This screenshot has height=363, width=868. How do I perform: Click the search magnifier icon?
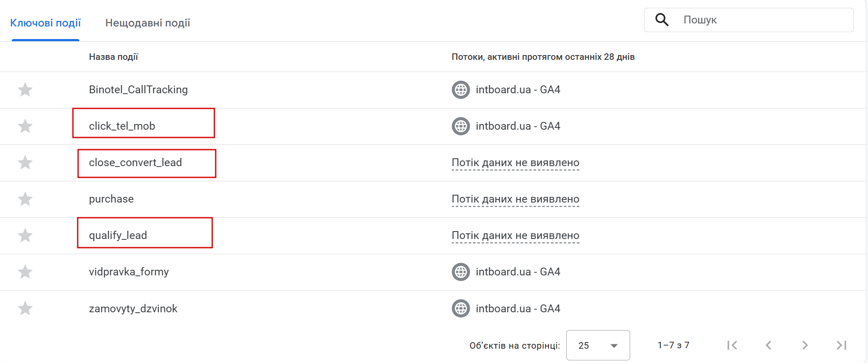(662, 20)
